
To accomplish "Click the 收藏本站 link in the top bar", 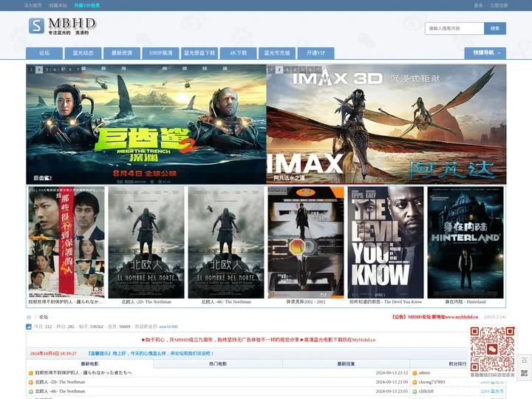I will click(58, 5).
